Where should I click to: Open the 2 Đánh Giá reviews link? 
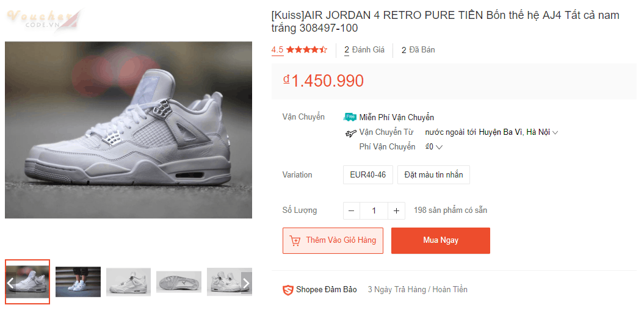(364, 50)
